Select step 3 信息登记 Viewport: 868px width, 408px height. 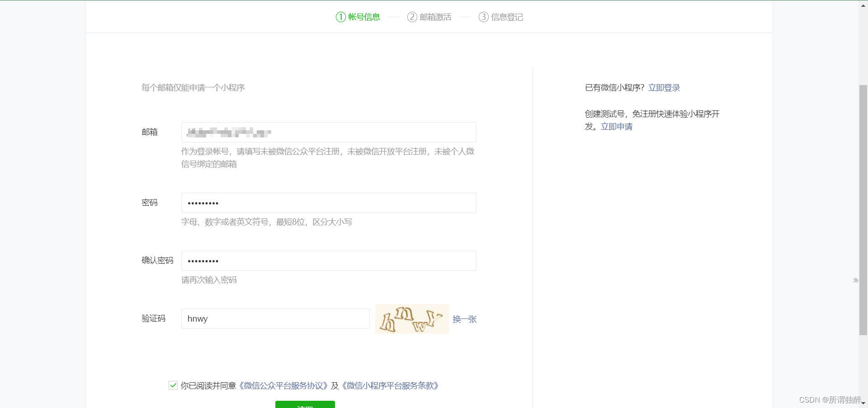click(501, 17)
